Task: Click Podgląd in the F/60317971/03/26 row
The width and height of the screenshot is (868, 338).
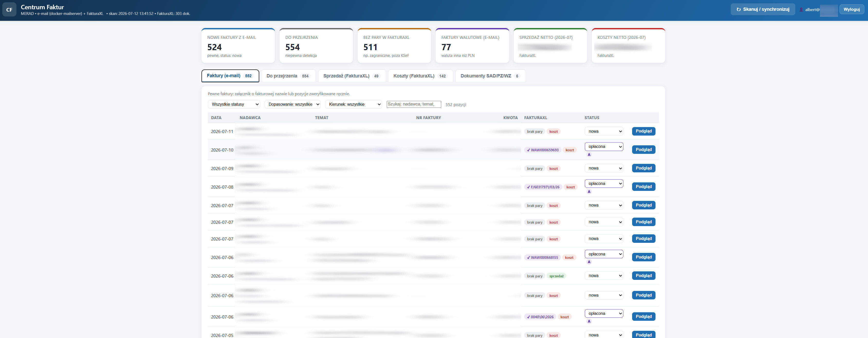Action: pos(644,187)
